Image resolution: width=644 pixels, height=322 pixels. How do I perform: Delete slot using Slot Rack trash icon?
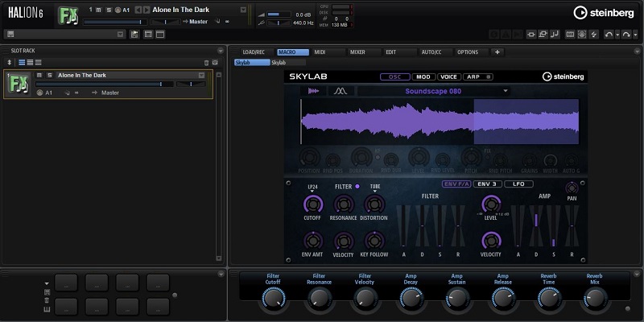point(206,62)
